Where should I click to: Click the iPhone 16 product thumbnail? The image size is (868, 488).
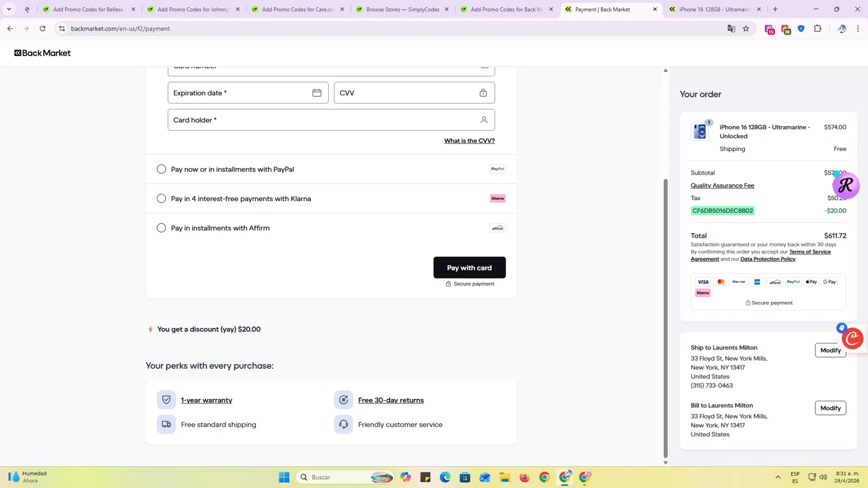(700, 131)
